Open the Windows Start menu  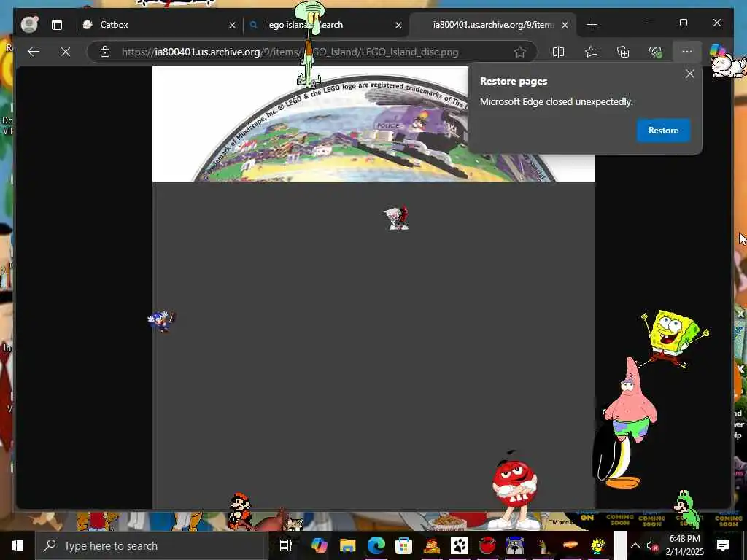coord(18,545)
